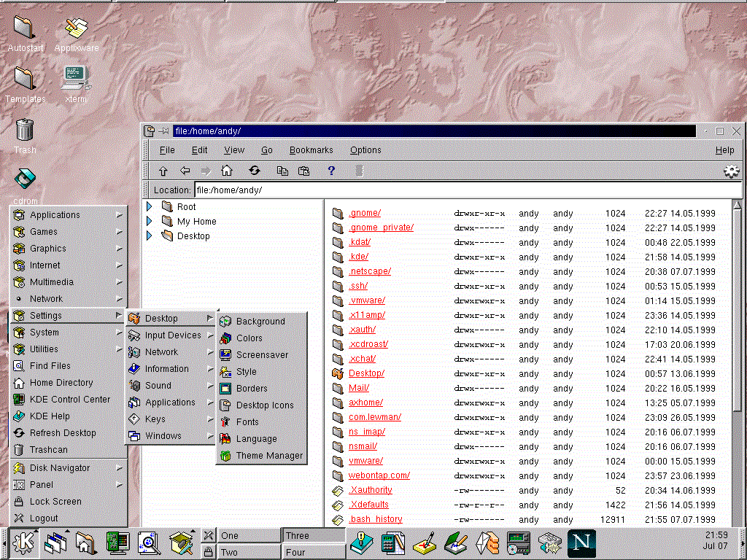Click the Location address field
Viewport: 747px width, 560px height.
tap(467, 190)
